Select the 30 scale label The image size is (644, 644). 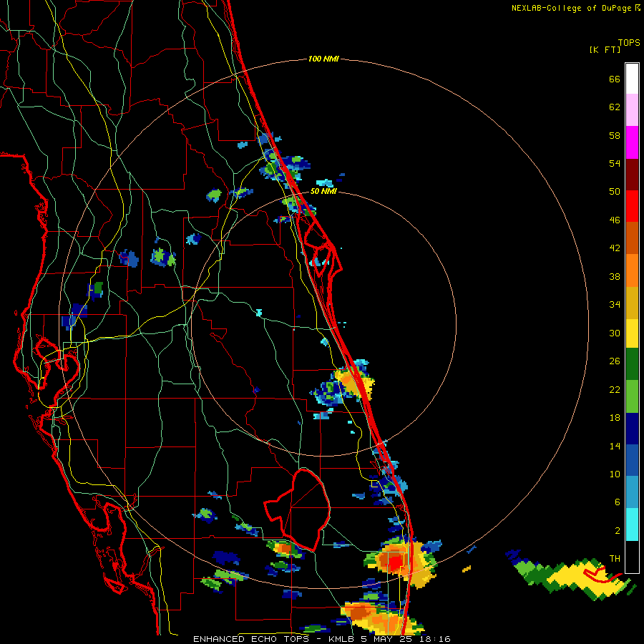[x=615, y=333]
